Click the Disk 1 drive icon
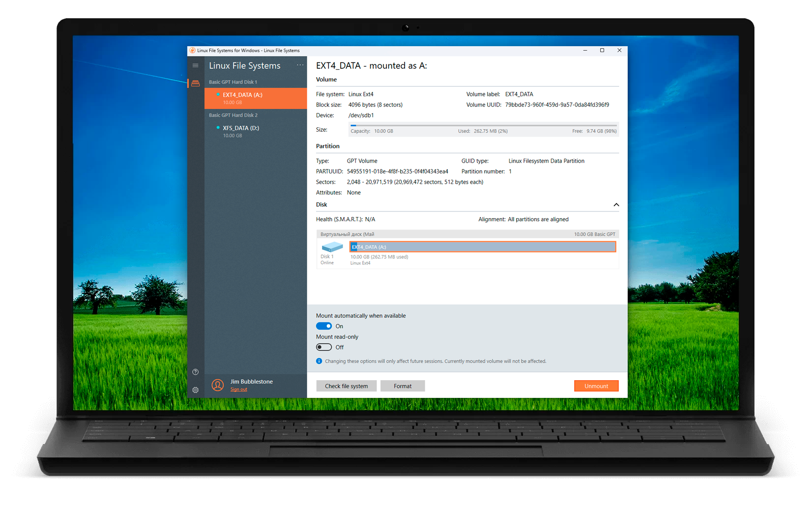This screenshot has width=812, height=507. (x=332, y=247)
